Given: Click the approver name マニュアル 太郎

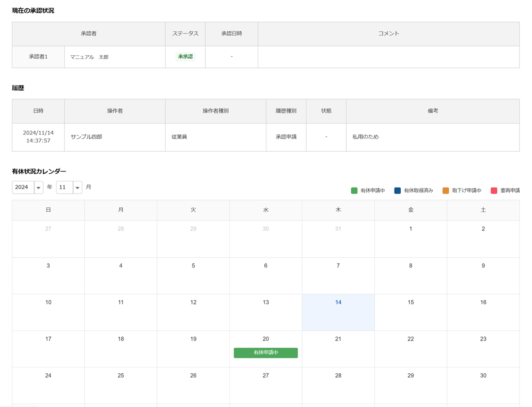Looking at the screenshot, I should click(89, 57).
